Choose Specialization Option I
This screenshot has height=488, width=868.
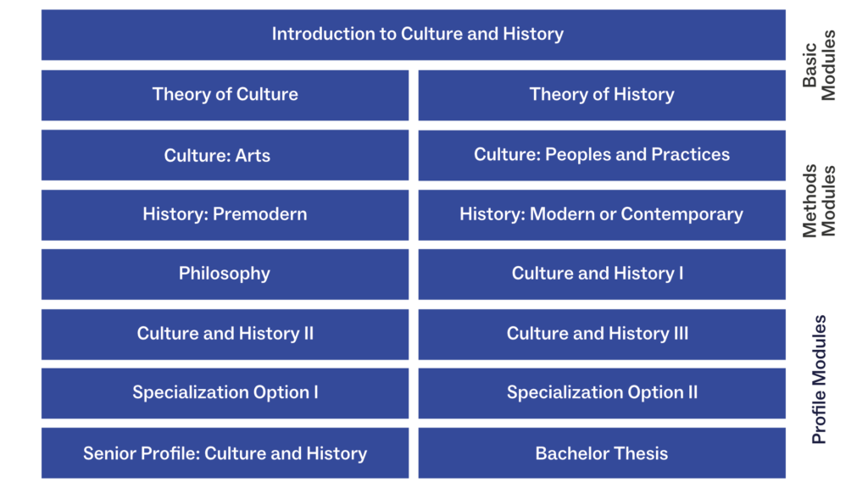pos(225,393)
